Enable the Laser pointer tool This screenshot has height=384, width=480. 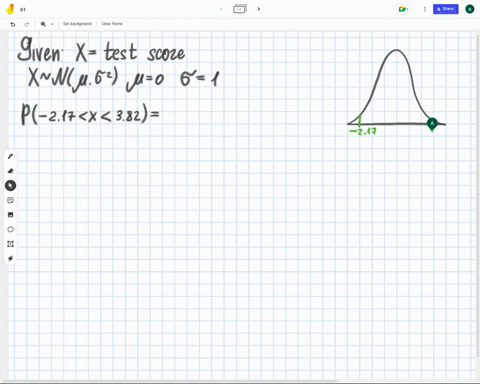pos(10,258)
